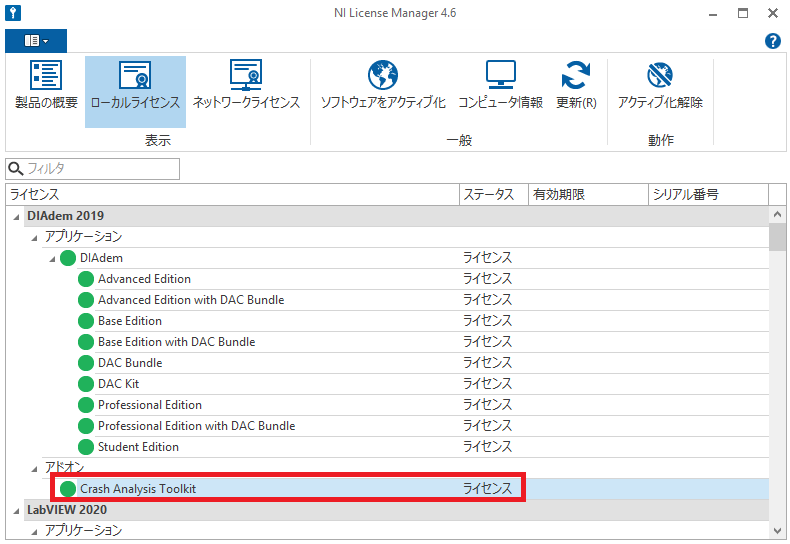Click the filter magnifier icon
This screenshot has height=544, width=790.
[16, 169]
